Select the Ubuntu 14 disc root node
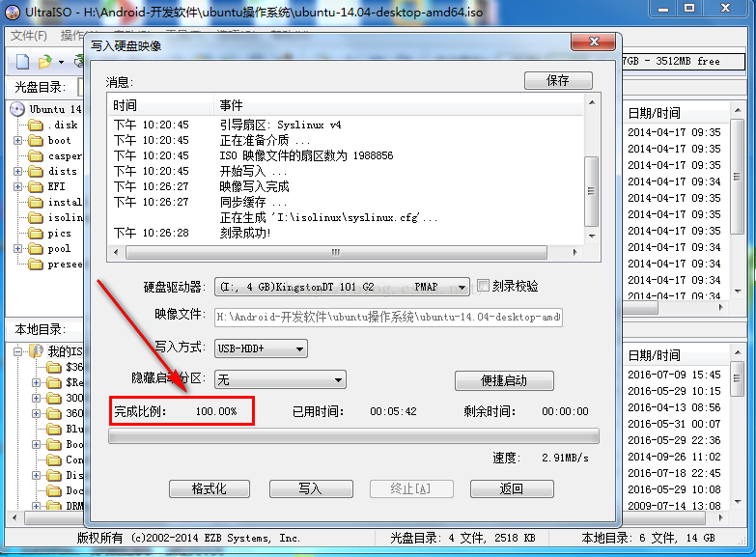The image size is (756, 557). tap(45, 109)
